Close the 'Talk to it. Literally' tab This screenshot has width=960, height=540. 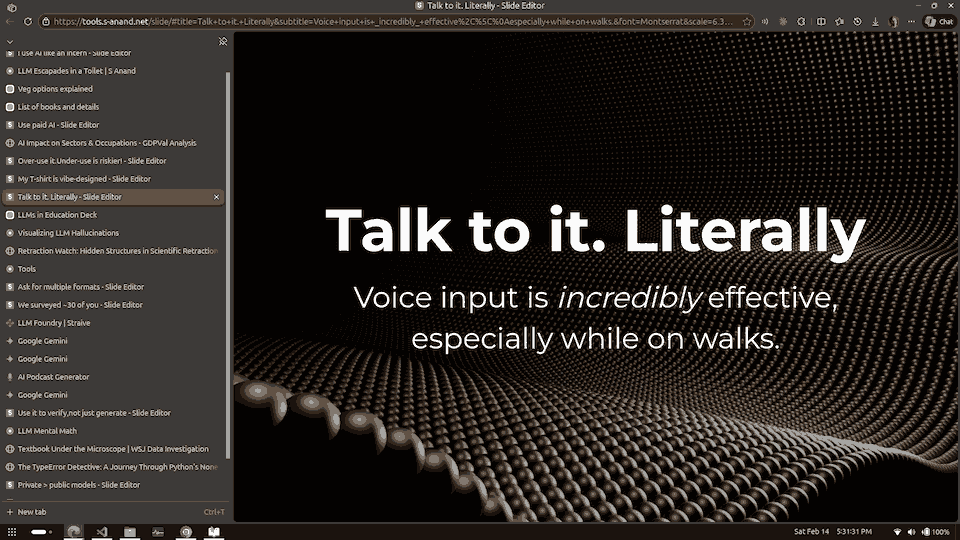(x=216, y=197)
